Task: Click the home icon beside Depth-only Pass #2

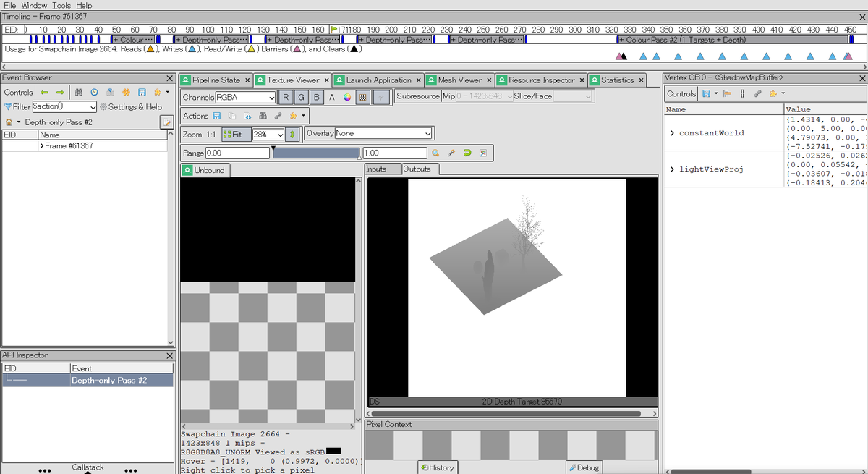Action: click(9, 122)
